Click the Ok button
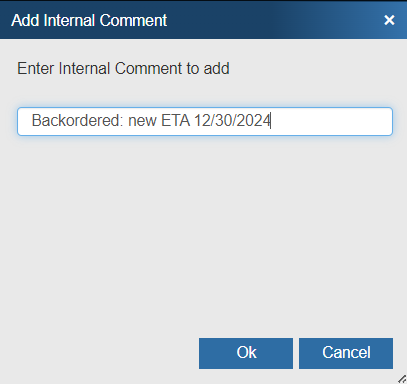Image resolution: width=407 pixels, height=384 pixels. tap(246, 353)
